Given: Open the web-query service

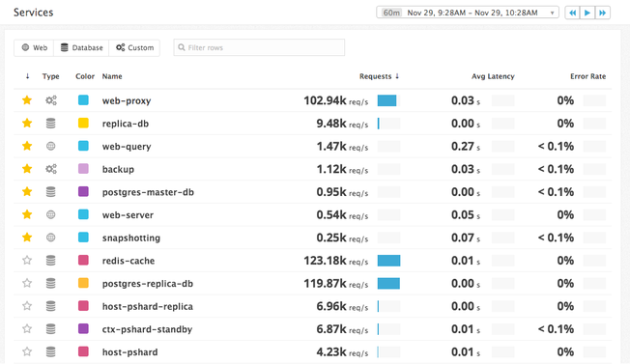Looking at the screenshot, I should tap(127, 147).
